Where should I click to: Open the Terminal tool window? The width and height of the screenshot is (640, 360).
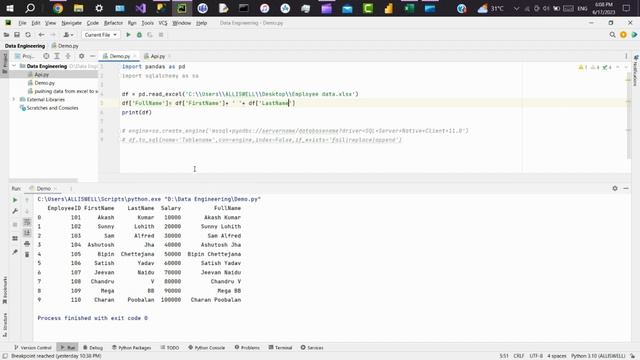pyautogui.click(x=280, y=348)
